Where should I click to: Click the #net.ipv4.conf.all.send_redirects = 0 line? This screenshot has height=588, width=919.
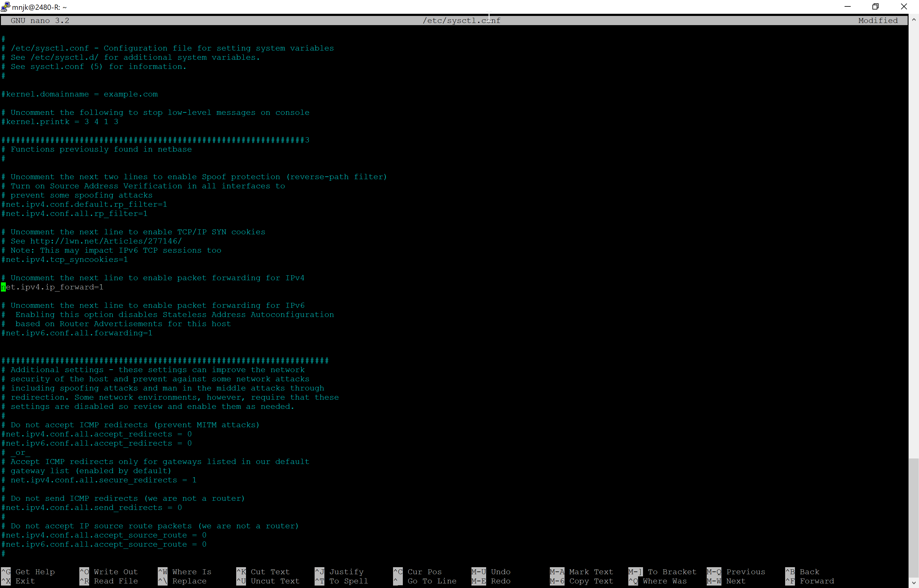92,507
